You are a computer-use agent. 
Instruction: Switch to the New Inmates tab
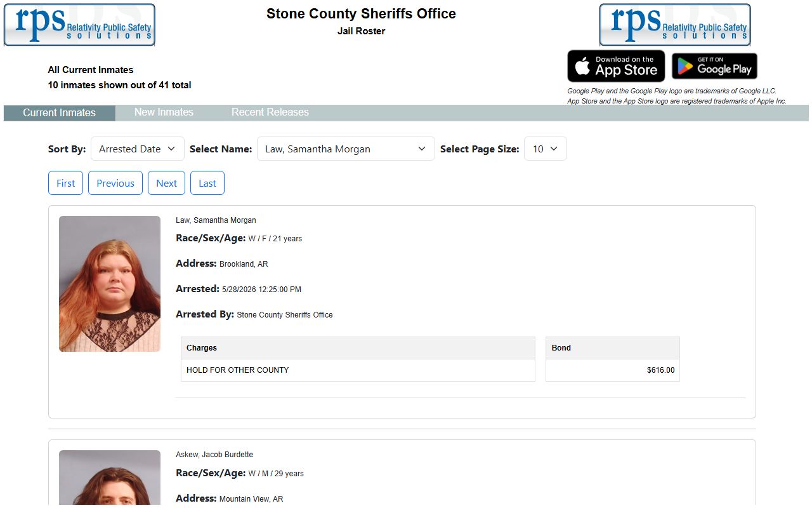164,112
